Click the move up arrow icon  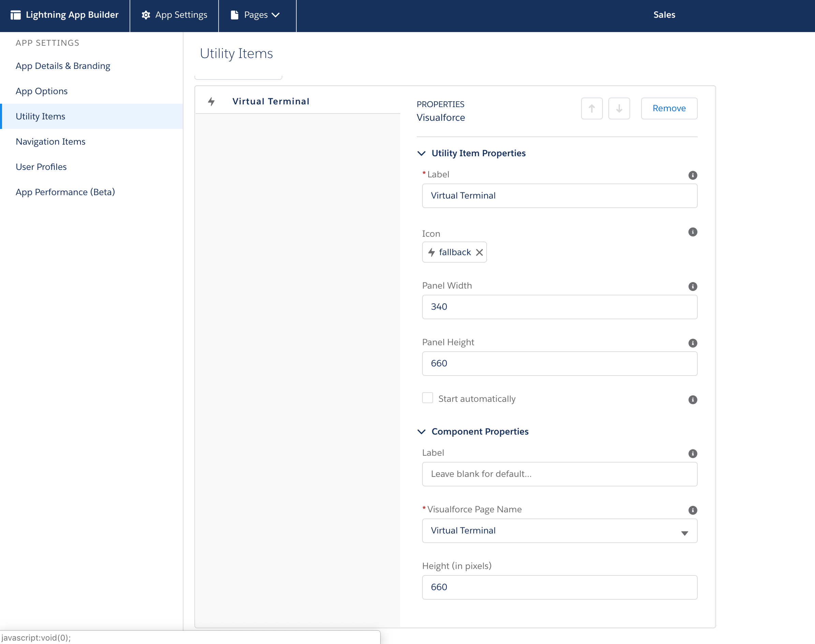[591, 108]
